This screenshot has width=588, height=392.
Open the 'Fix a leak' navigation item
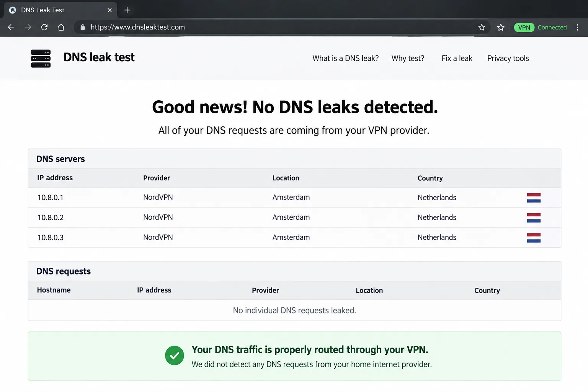point(457,58)
